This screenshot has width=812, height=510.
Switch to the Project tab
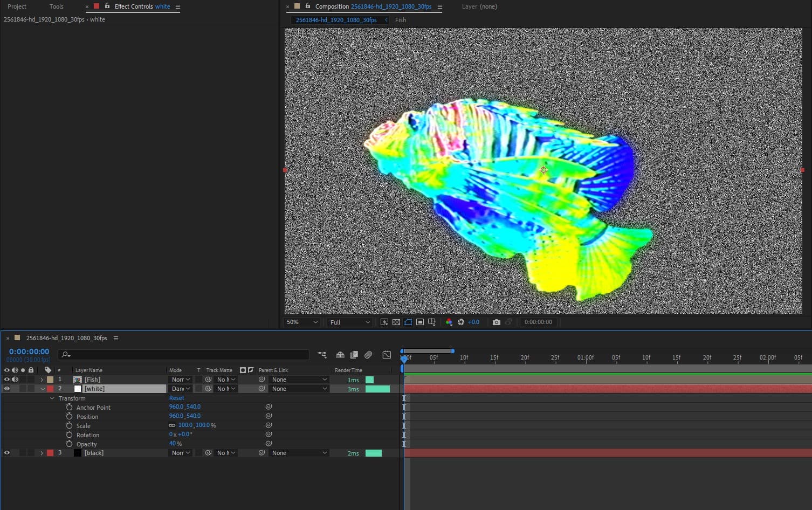[x=17, y=6]
